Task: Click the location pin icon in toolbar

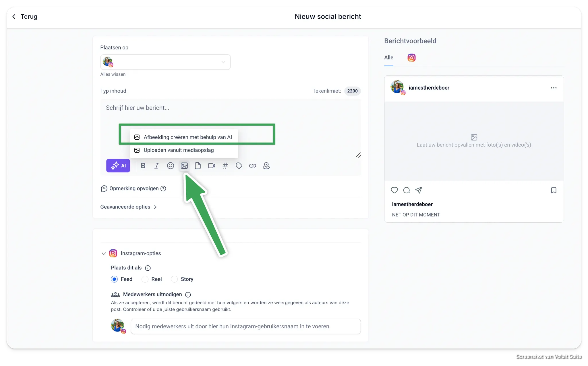Action: click(x=266, y=166)
